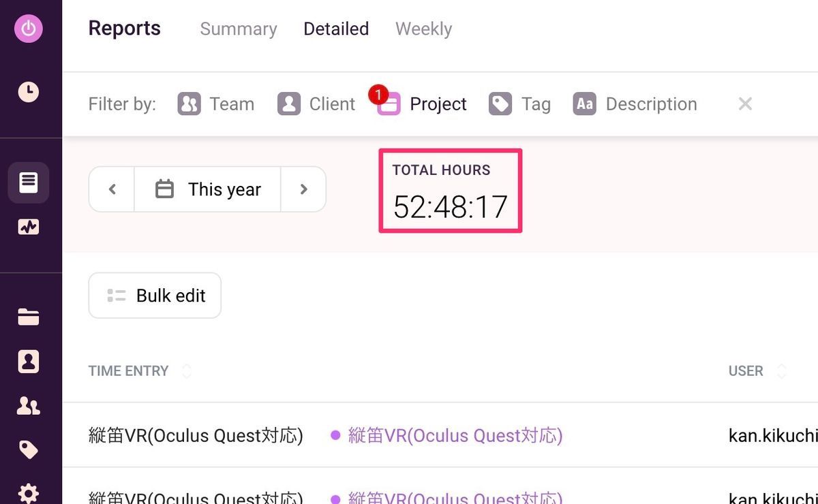Open the Team filter dropdown
This screenshot has width=818, height=504.
point(216,104)
